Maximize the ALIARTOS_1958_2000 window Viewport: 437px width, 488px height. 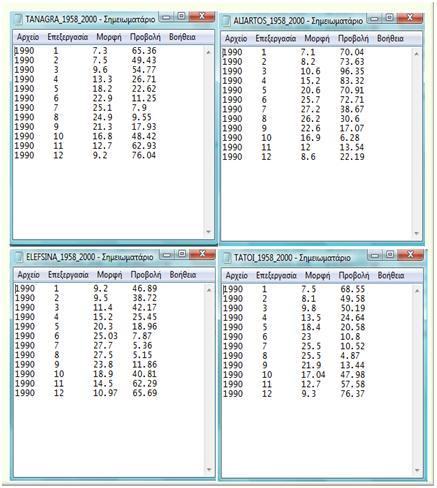(389, 18)
